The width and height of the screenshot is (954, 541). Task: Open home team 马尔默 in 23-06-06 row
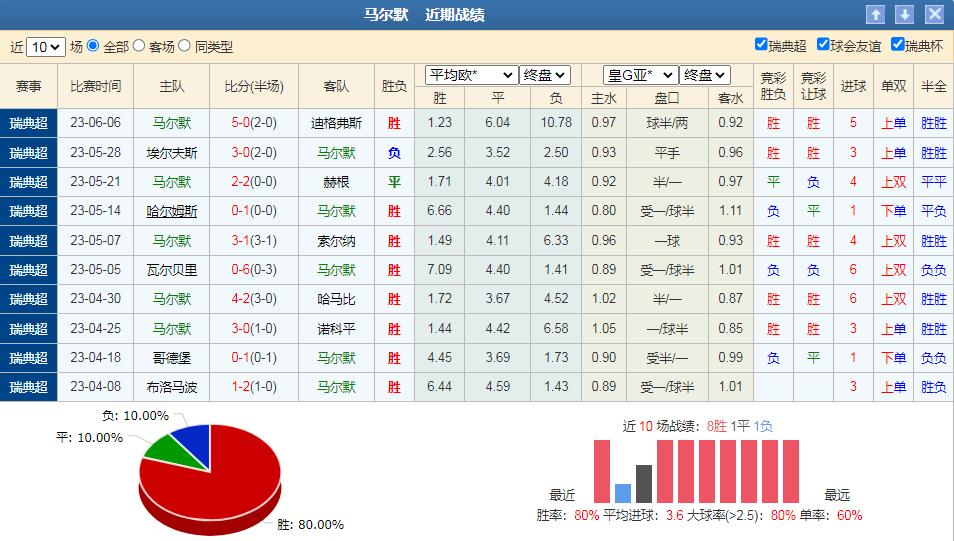172,123
